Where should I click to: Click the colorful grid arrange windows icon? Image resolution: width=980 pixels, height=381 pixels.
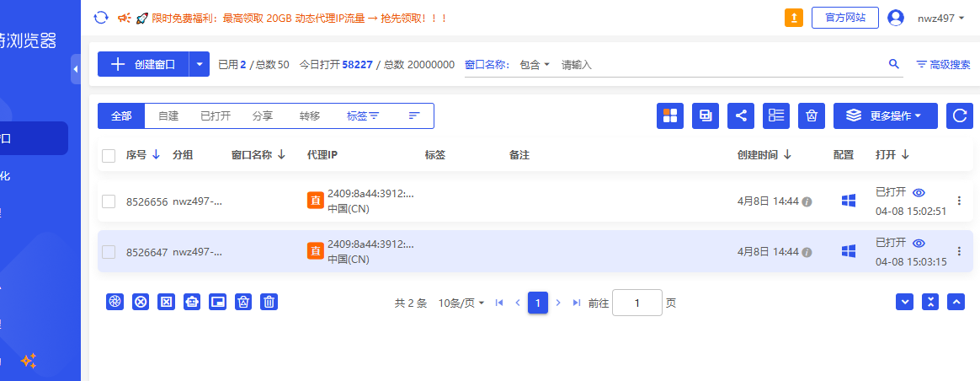point(670,115)
